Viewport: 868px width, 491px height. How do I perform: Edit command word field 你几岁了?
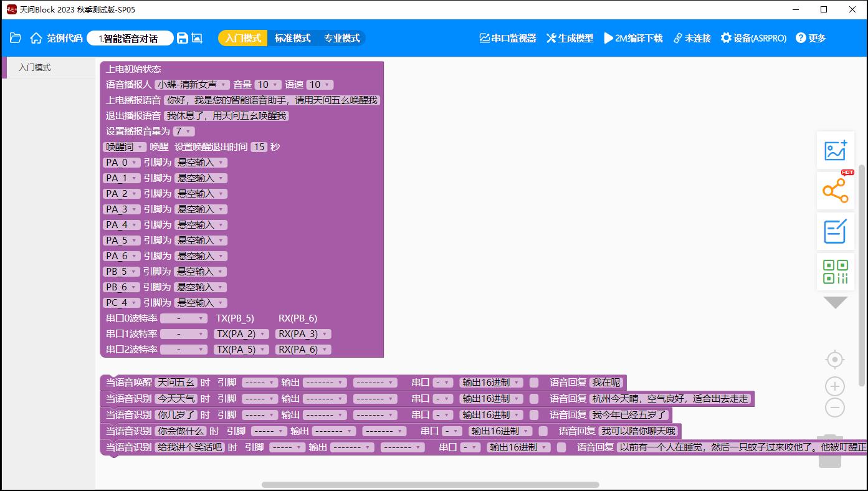tap(176, 414)
